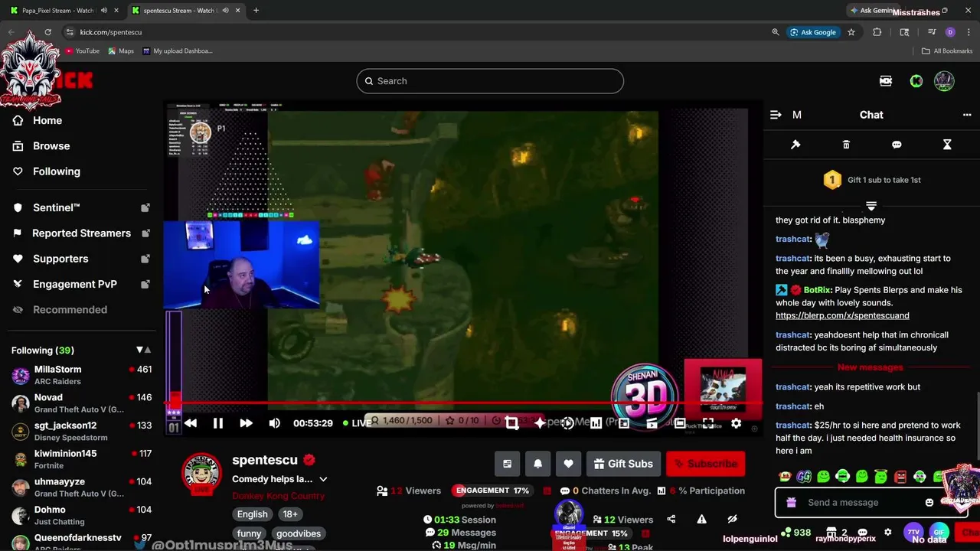Open MillaStorm's channel
This screenshot has height=551, width=980.
(x=80, y=375)
